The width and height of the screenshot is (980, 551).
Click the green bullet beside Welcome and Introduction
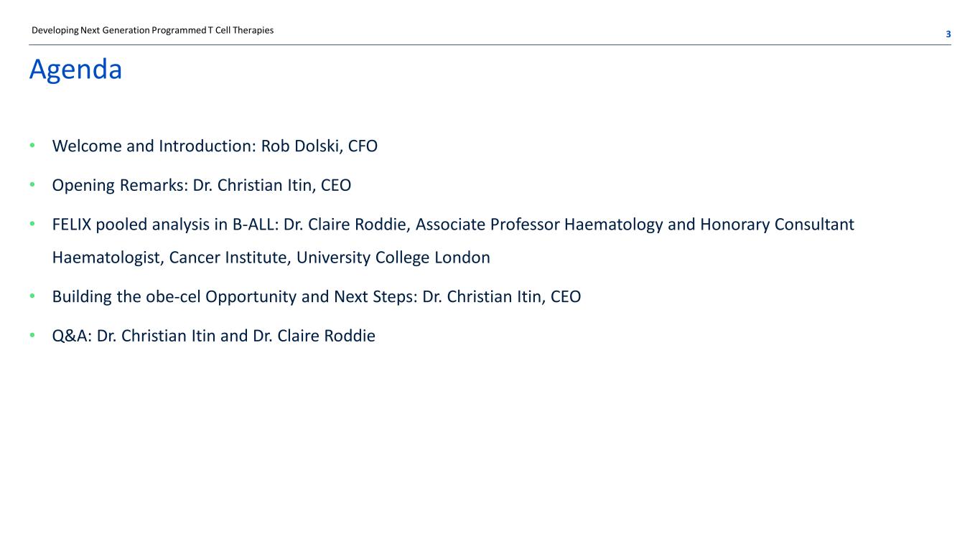click(x=32, y=146)
